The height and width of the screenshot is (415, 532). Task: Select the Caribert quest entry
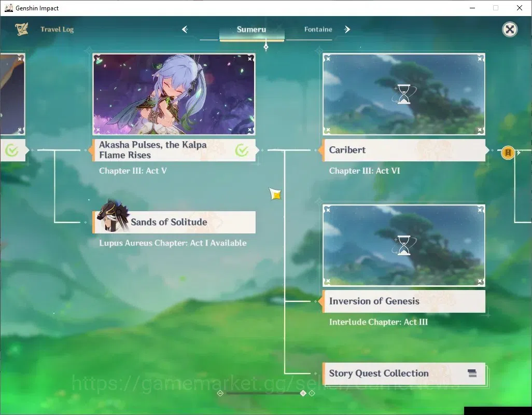tap(404, 150)
